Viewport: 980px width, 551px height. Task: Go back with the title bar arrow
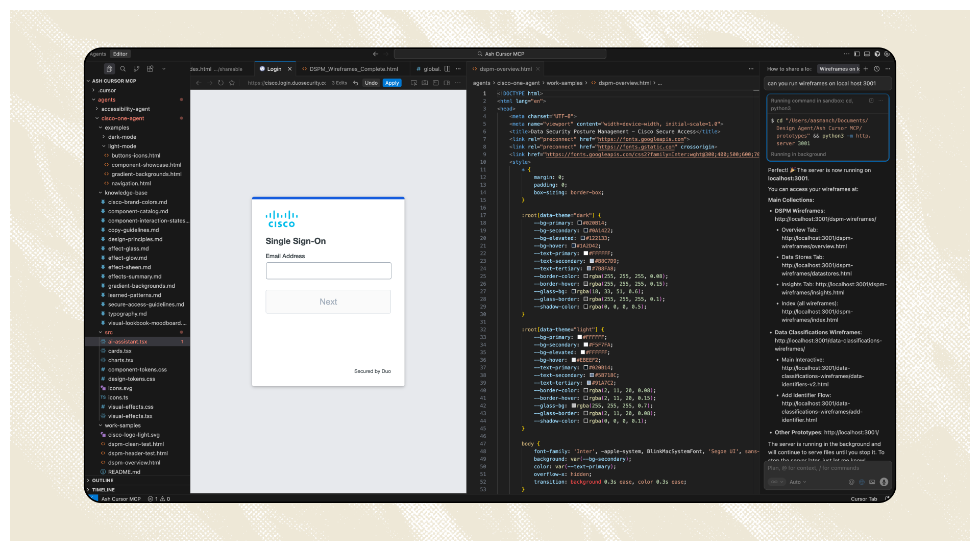pos(376,54)
